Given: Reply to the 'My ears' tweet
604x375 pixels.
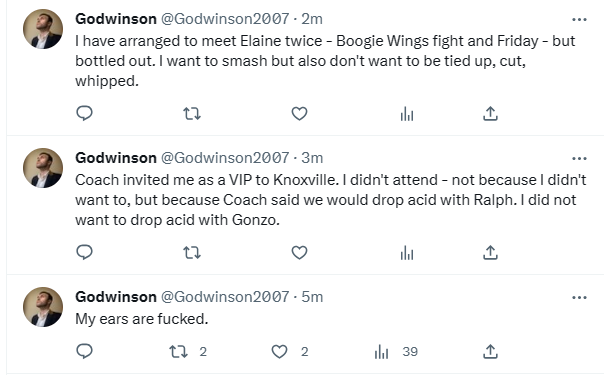Looking at the screenshot, I should (84, 351).
